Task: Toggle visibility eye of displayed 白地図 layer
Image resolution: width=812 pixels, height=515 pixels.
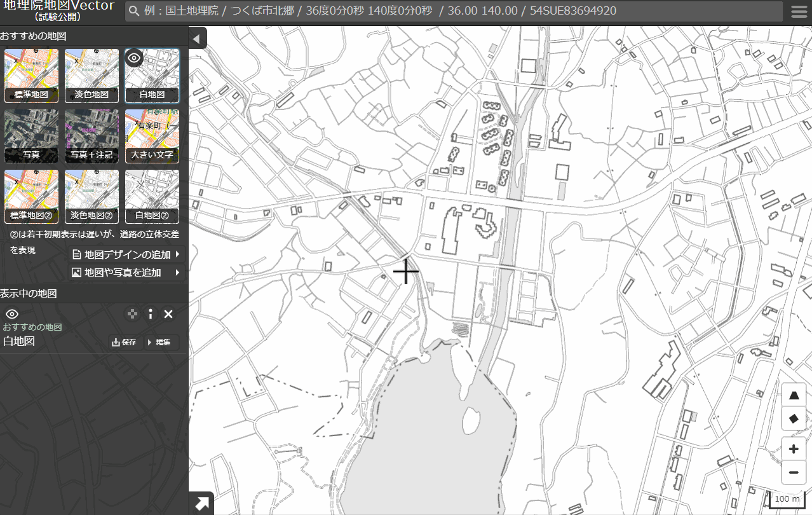Action: click(12, 314)
